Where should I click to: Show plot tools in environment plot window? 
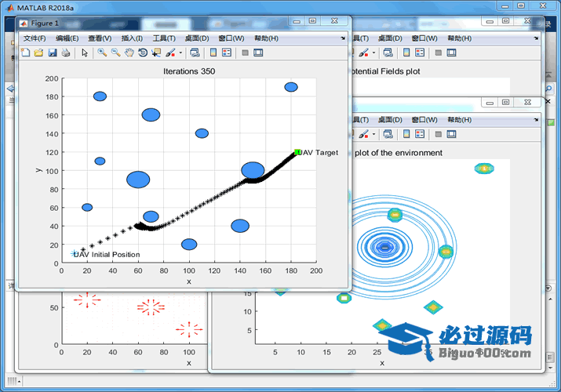click(x=451, y=134)
